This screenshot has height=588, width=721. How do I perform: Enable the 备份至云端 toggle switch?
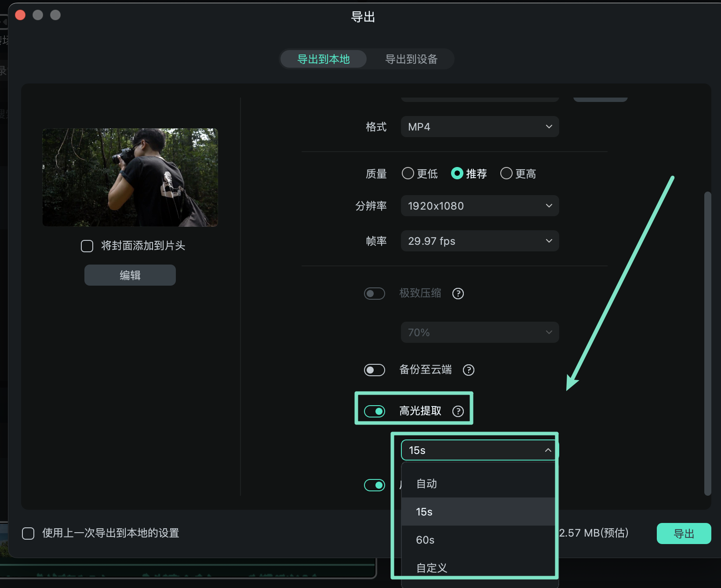374,370
